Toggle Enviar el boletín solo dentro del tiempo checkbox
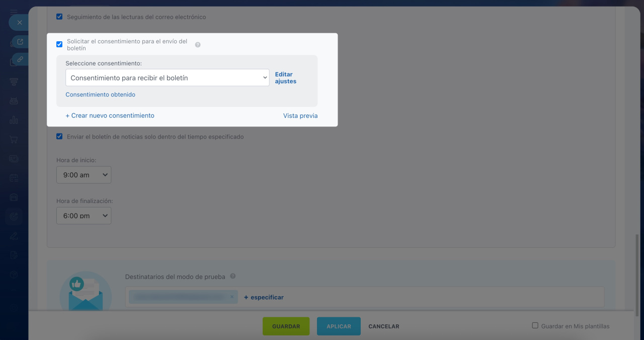 [59, 137]
